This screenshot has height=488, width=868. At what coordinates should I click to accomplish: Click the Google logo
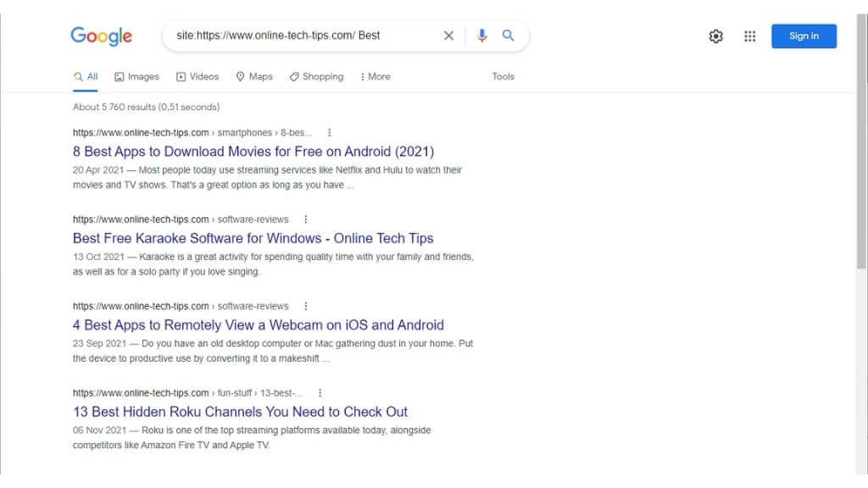[101, 36]
